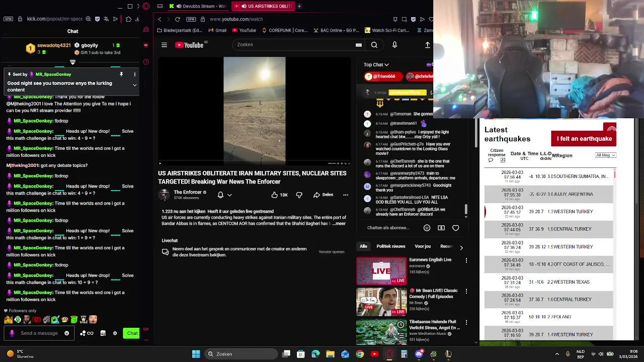The width and height of the screenshot is (644, 362).
Task: Open the YouTube hamburger guide menu
Action: tap(164, 45)
